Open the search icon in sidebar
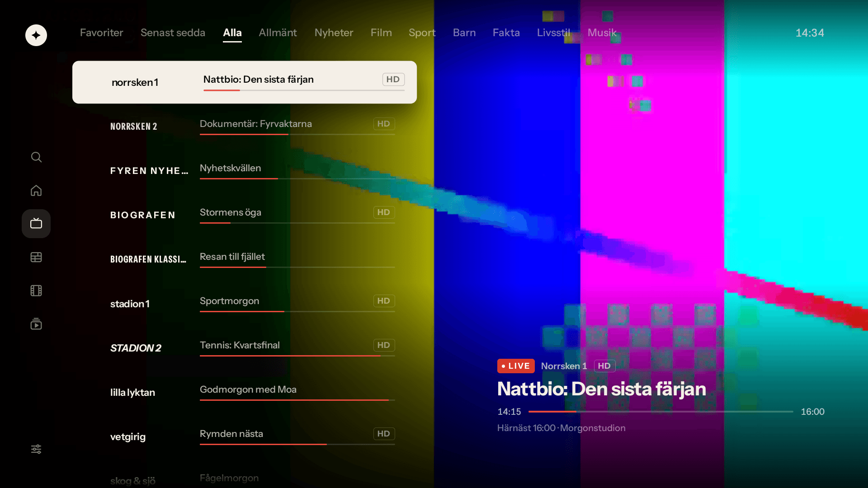This screenshot has height=488, width=868. [x=36, y=157]
